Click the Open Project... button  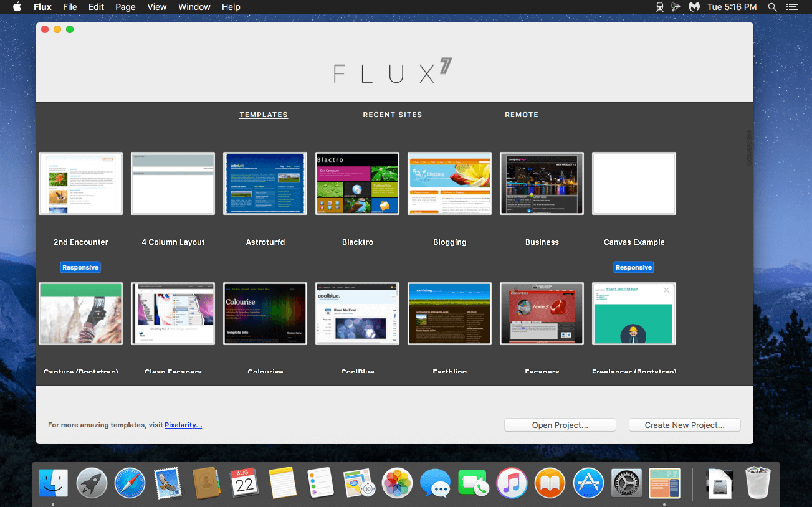click(560, 425)
